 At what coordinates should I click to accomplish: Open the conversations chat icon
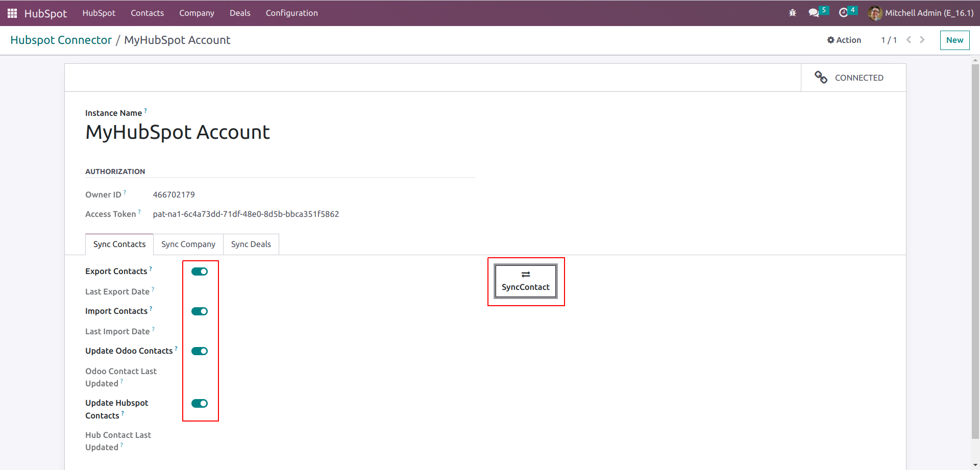click(x=814, y=13)
